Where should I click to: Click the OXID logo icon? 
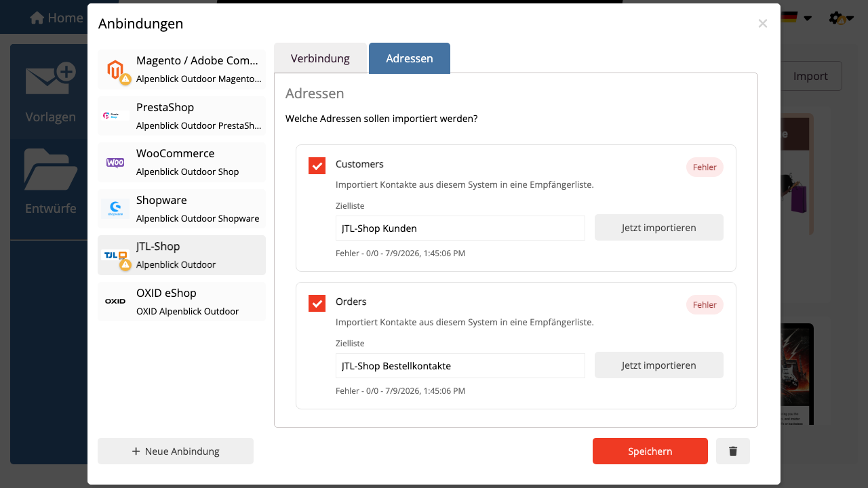[115, 301]
